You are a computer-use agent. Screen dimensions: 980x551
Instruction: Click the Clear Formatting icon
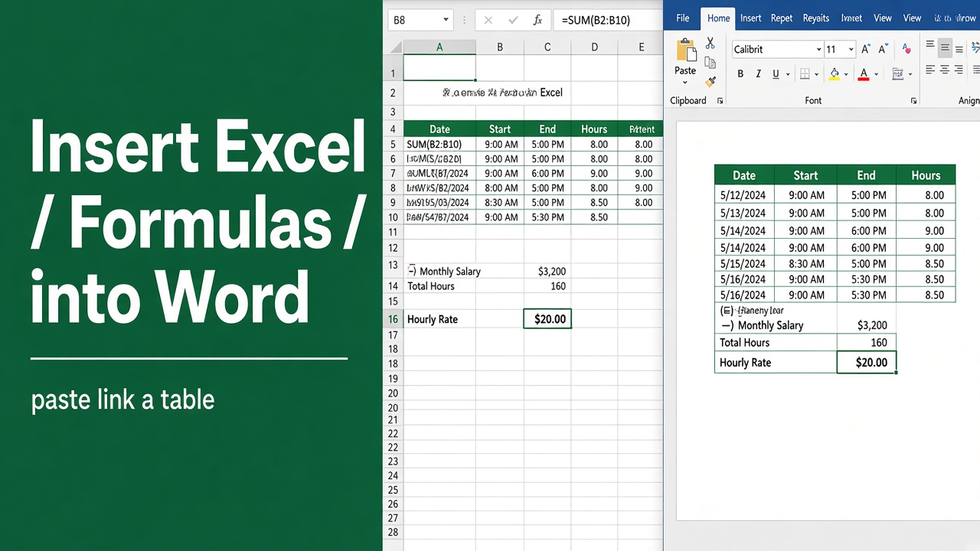pyautogui.click(x=907, y=49)
